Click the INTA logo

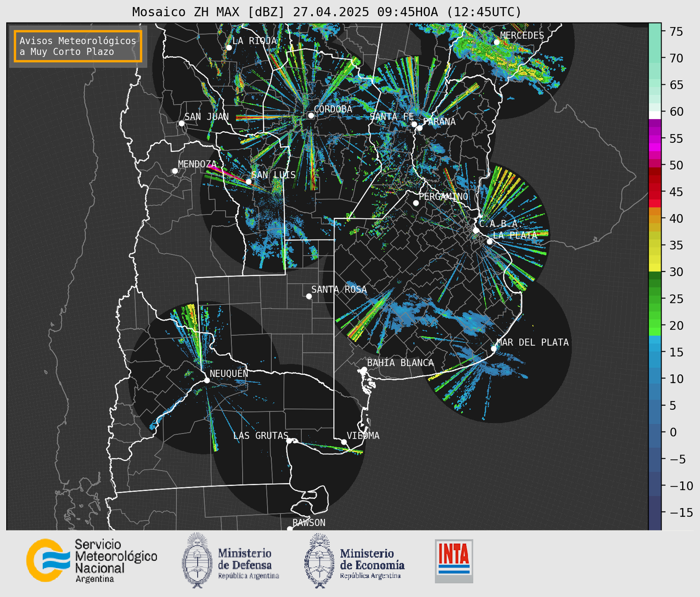[x=454, y=561]
